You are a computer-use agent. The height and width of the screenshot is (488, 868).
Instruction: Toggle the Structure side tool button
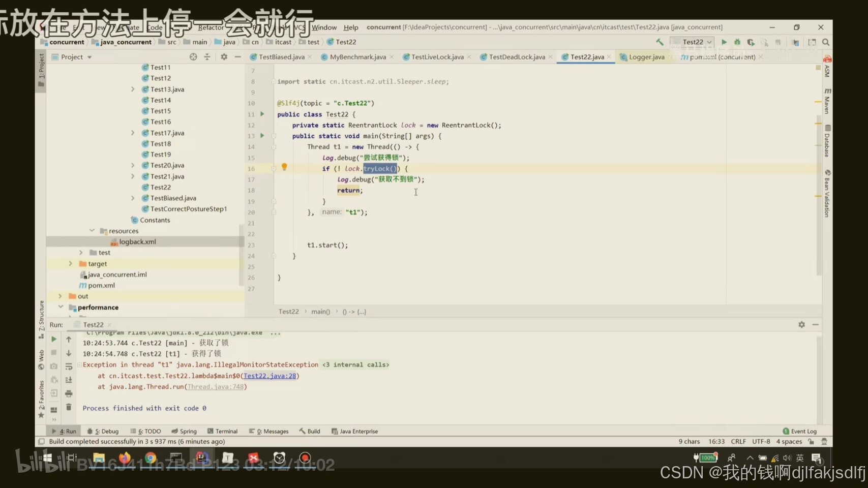[x=41, y=320]
